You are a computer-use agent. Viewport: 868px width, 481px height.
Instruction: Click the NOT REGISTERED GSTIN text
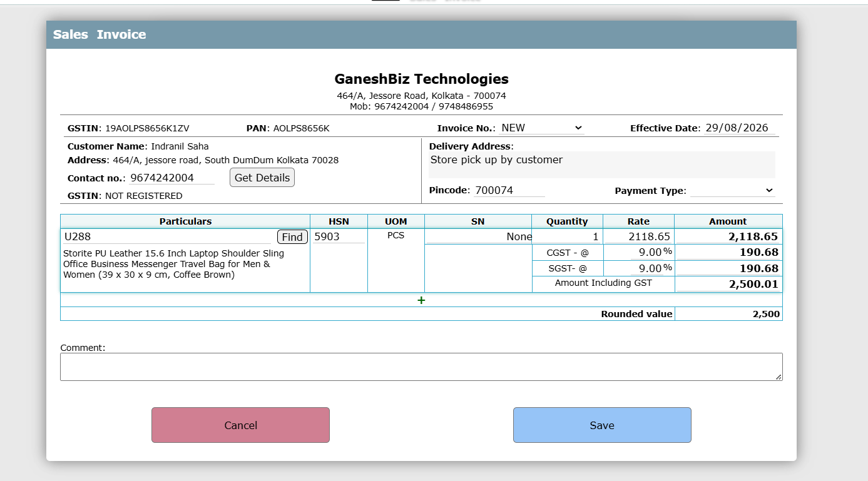[x=144, y=196]
